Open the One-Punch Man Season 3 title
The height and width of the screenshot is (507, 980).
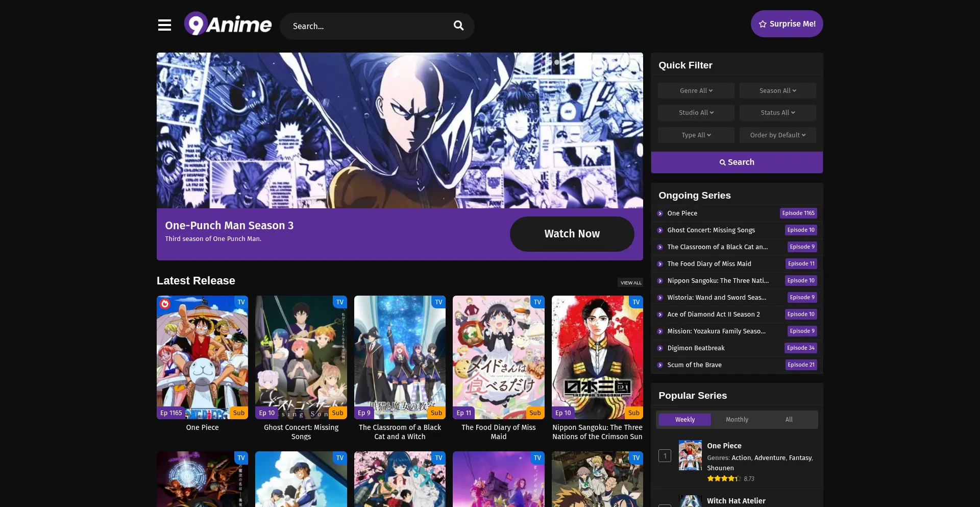click(229, 225)
